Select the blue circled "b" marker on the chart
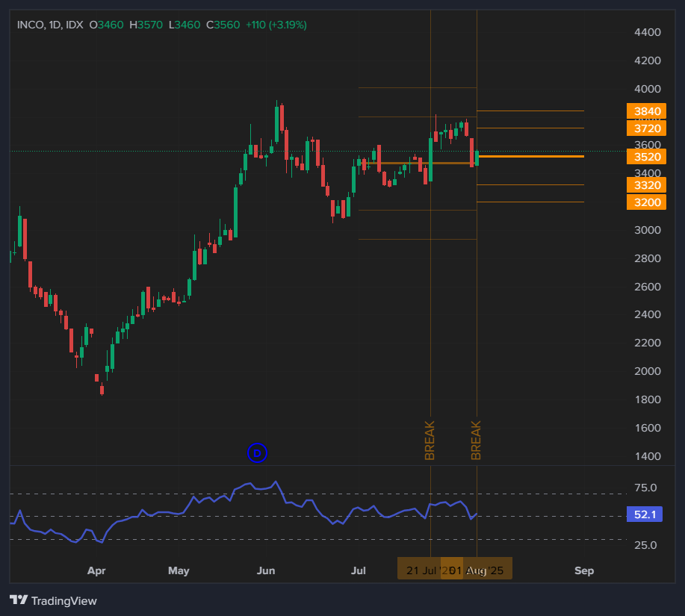 point(257,453)
